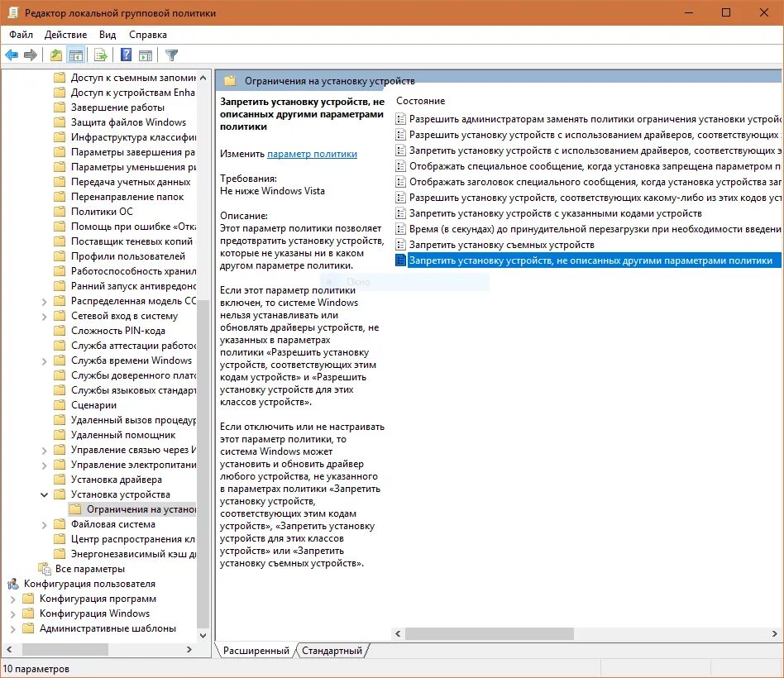
Task: Switch to the "Стандартный" tab
Action: coord(332,651)
